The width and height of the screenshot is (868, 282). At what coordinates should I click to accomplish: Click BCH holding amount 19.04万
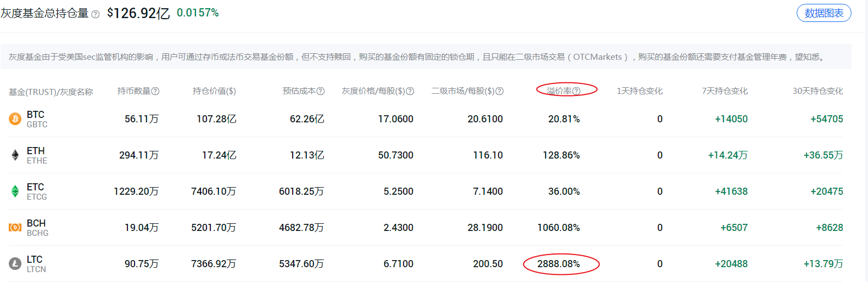click(x=142, y=228)
